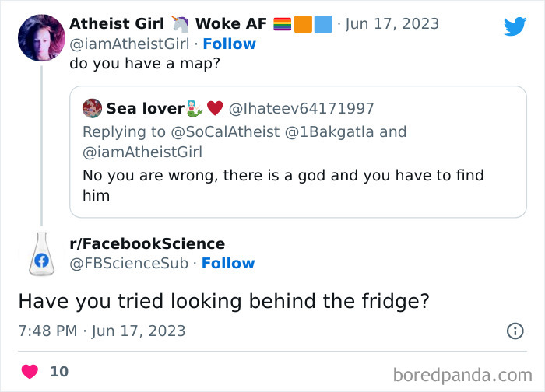The height and width of the screenshot is (392, 545).
Task: Open Atheist Girl's profile avatar
Action: click(x=41, y=38)
